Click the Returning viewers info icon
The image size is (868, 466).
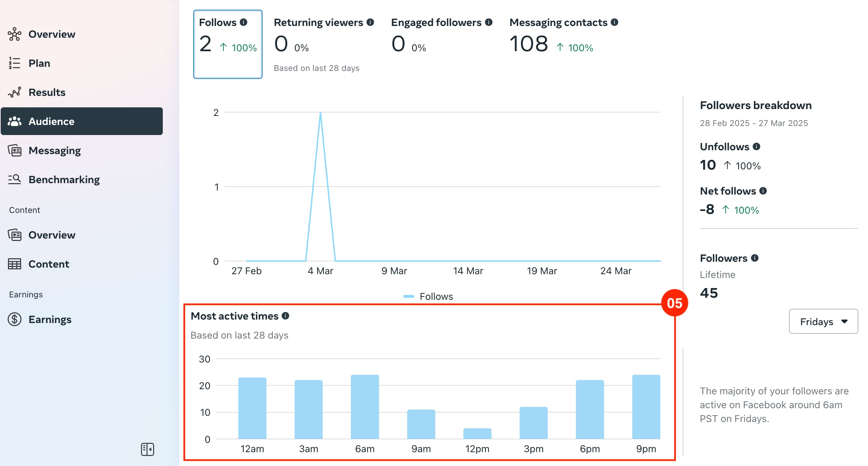pyautogui.click(x=370, y=22)
